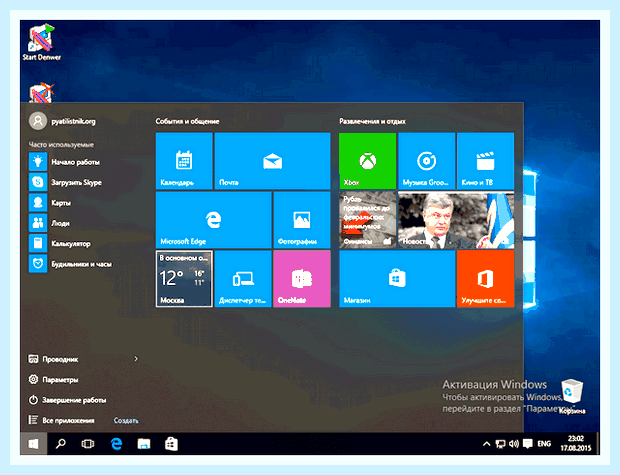The image size is (620, 475).
Task: Open the orange Office (Улучшите св...) tile
Action: [x=486, y=279]
